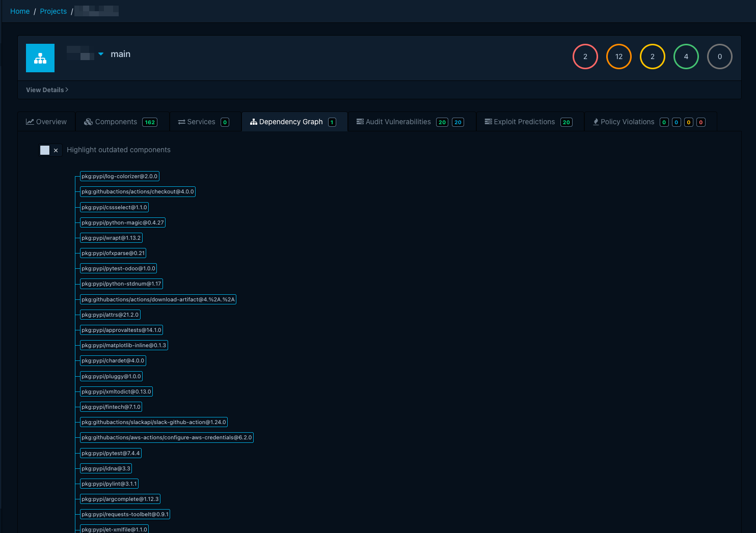Select node pkg:pypi/log-colorizer@2.0.0
The width and height of the screenshot is (756, 533).
120,176
